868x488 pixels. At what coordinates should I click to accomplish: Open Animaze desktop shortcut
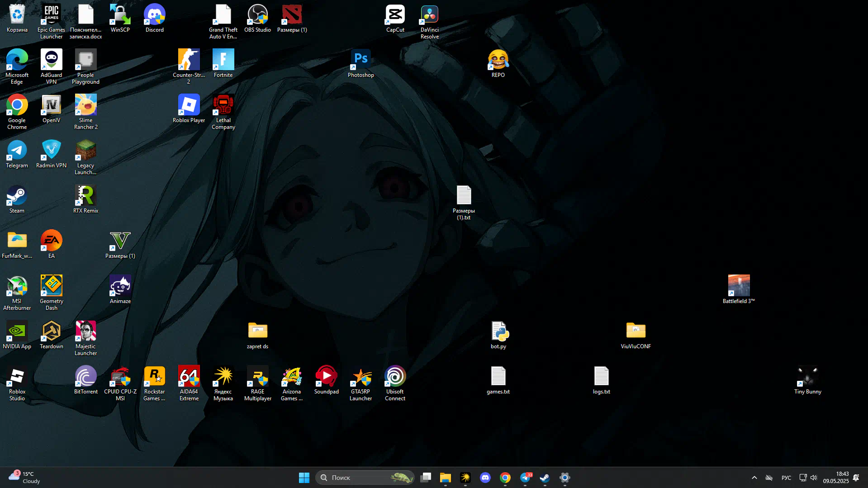tap(120, 290)
